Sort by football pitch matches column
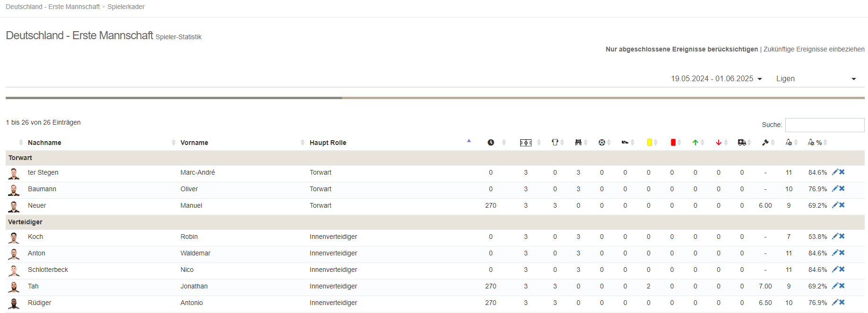This screenshot has height=313, width=868. 525,143
